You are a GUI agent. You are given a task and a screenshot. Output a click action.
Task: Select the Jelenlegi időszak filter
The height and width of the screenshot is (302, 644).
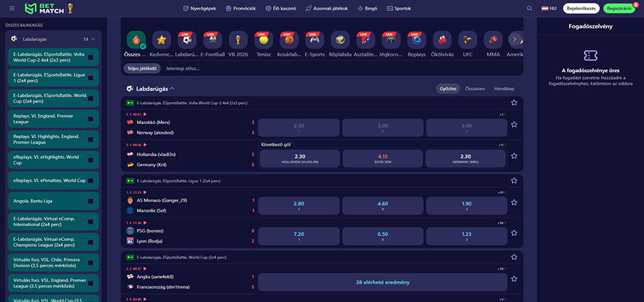point(182,68)
